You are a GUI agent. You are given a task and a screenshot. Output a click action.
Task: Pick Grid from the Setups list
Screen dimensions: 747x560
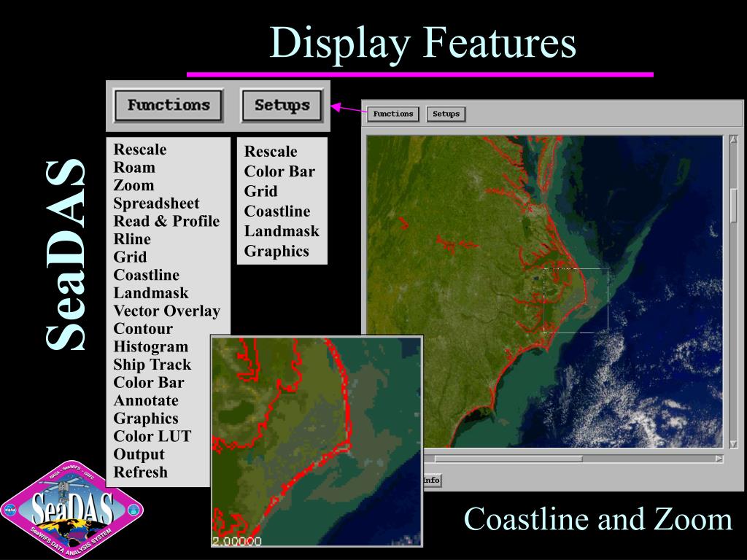coord(260,192)
